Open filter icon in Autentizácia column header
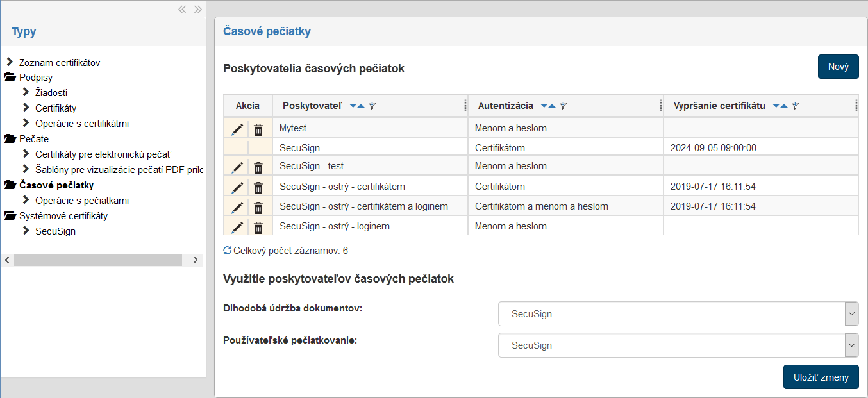 [x=563, y=106]
